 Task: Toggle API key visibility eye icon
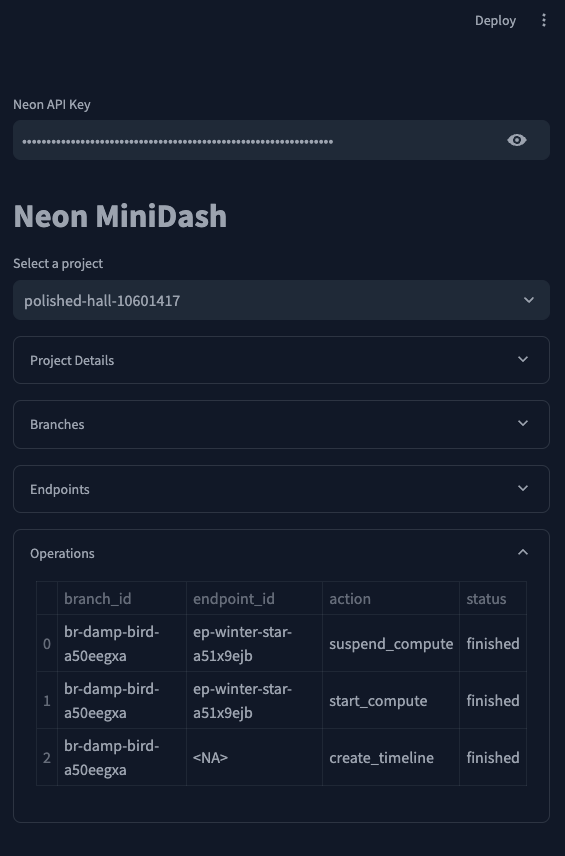point(516,140)
